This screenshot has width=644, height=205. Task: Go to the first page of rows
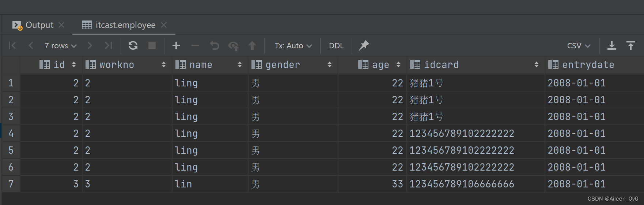(x=12, y=45)
